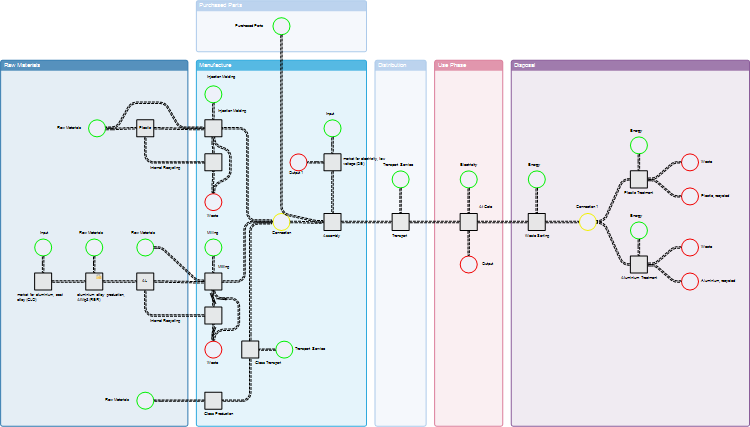This screenshot has width=750, height=427.
Task: Select the yellow Connection circle in Manufacture
Action: pyautogui.click(x=281, y=222)
